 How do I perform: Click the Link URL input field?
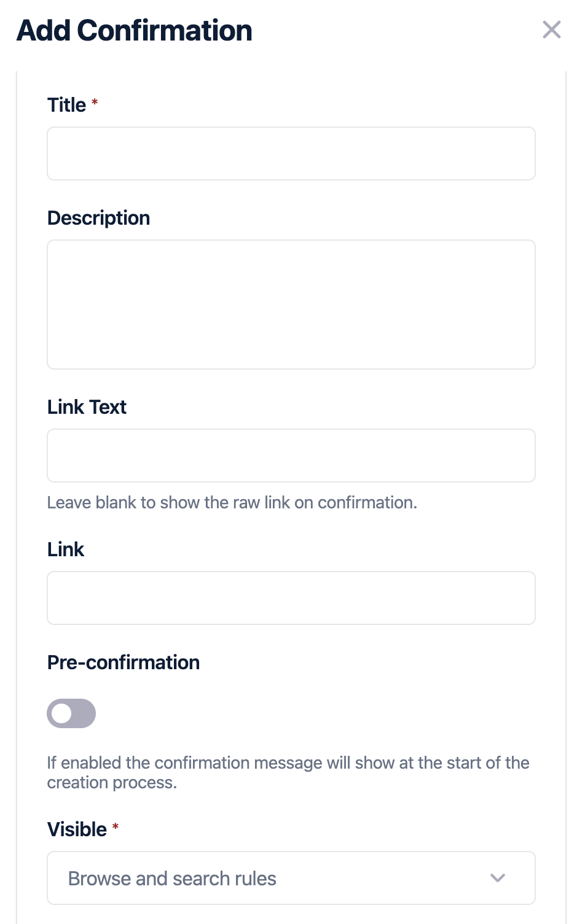tap(291, 598)
